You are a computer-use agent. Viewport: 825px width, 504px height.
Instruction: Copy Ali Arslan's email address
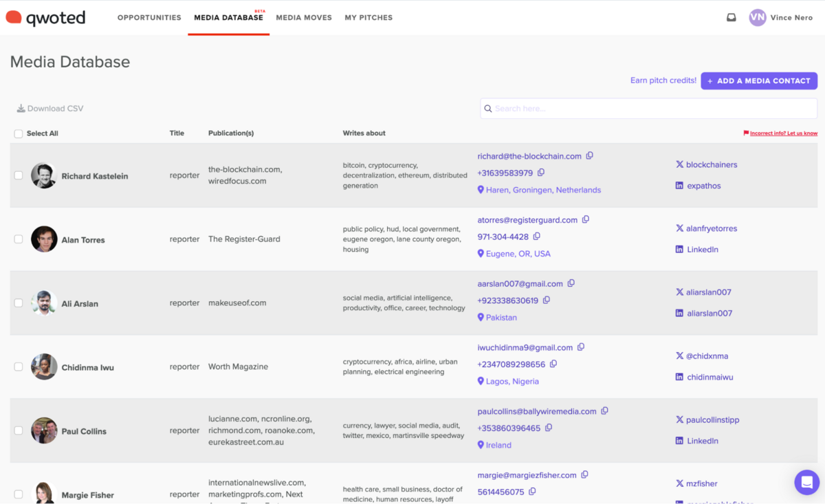[571, 283]
